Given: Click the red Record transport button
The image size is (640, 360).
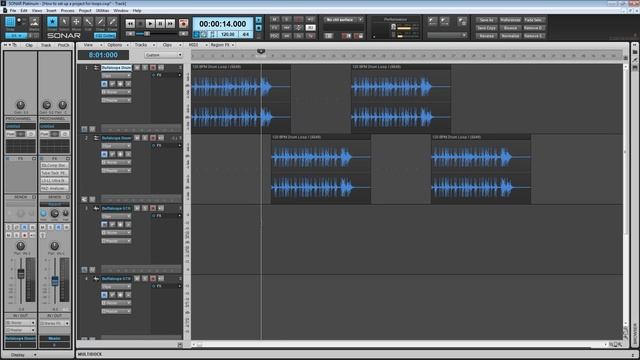Looking at the screenshot, I should click(183, 24).
